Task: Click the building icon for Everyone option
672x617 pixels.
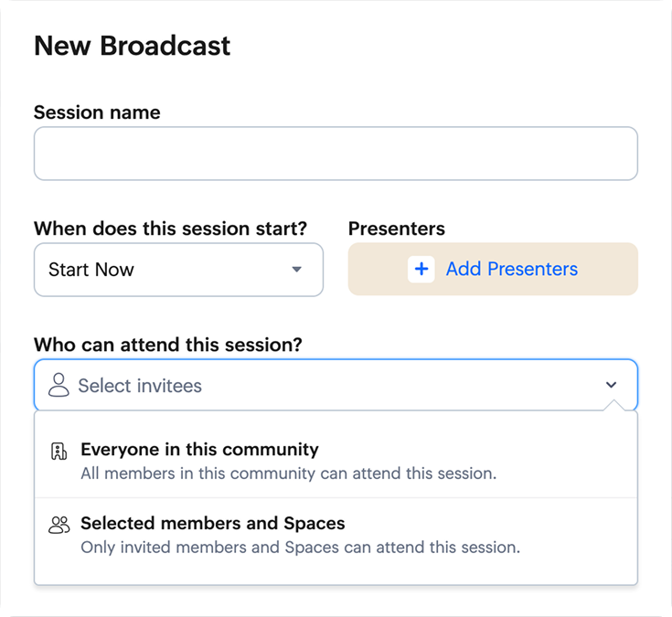Action: 59,451
